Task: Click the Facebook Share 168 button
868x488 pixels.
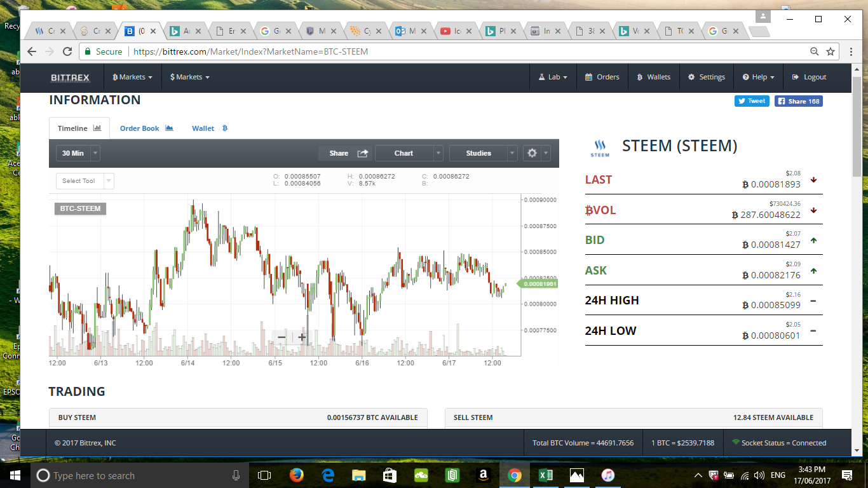Action: [x=799, y=101]
